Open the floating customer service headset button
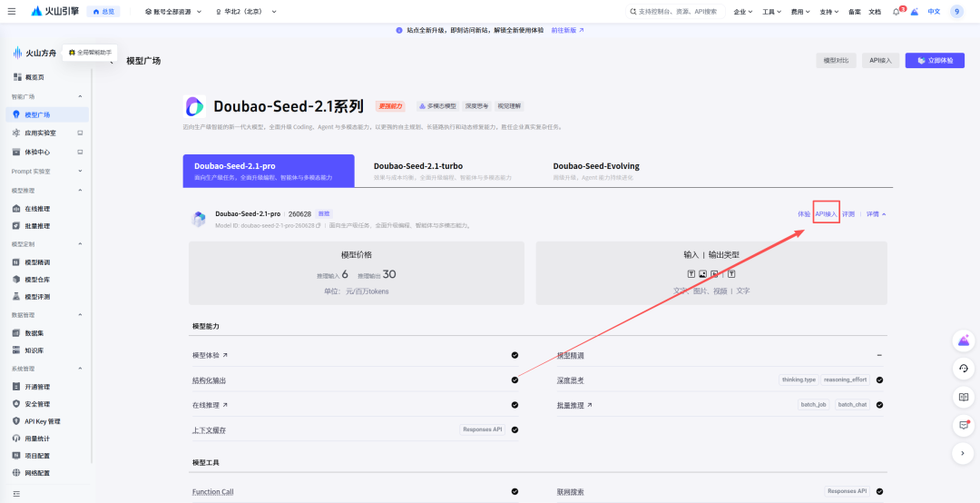980x503 pixels. [x=963, y=369]
